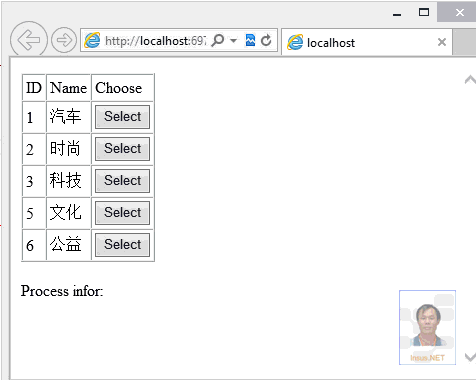Maximize the browser window
The image size is (476, 380).
pyautogui.click(x=424, y=13)
